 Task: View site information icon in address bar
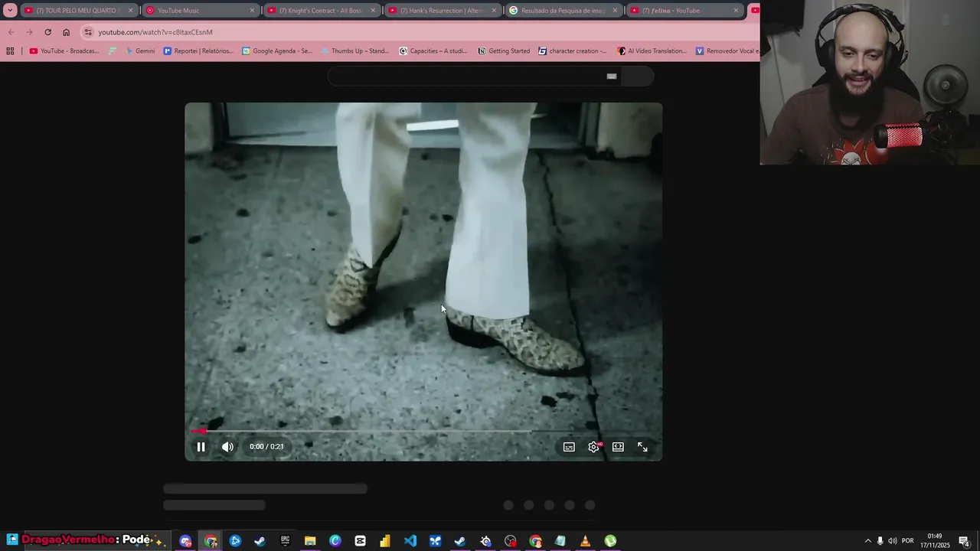point(88,32)
